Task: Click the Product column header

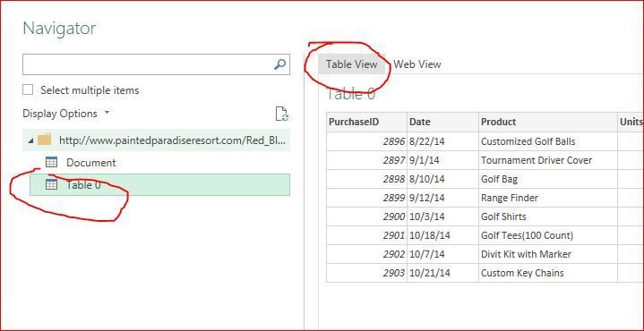Action: click(548, 122)
